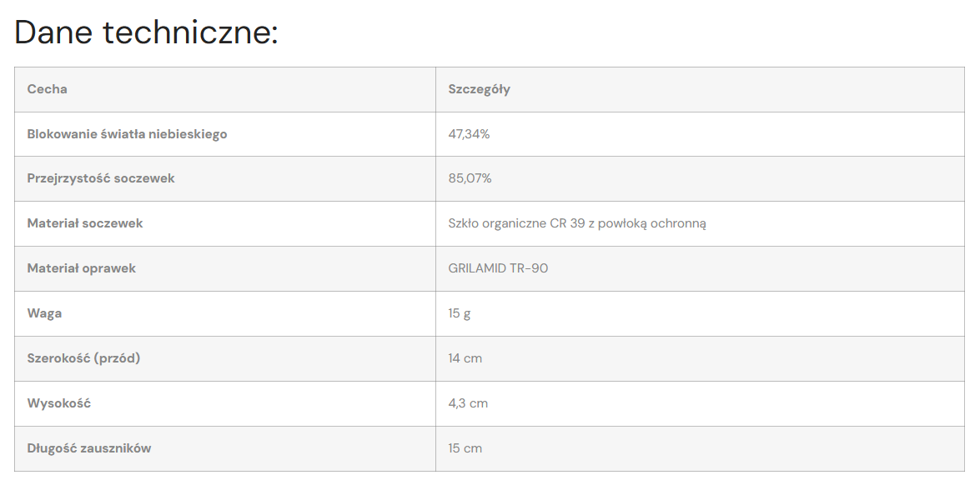Select the 'Waga' row label
This screenshot has width=980, height=485.
44,313
